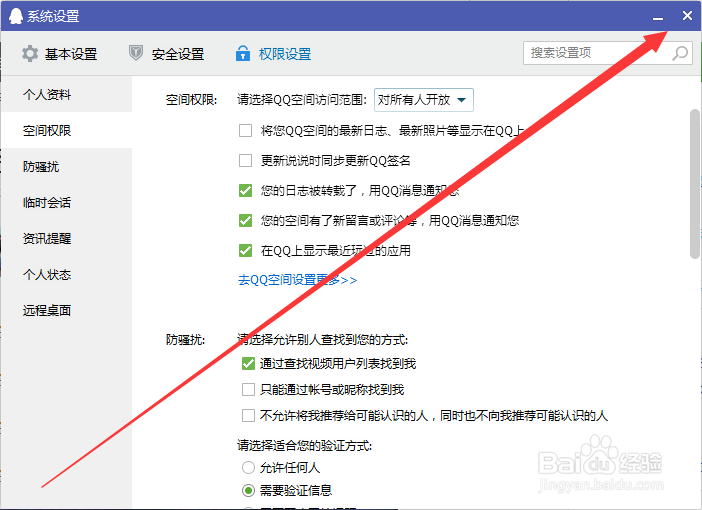Click the blue lock icon for 权限设置
The image size is (702, 510).
(243, 53)
